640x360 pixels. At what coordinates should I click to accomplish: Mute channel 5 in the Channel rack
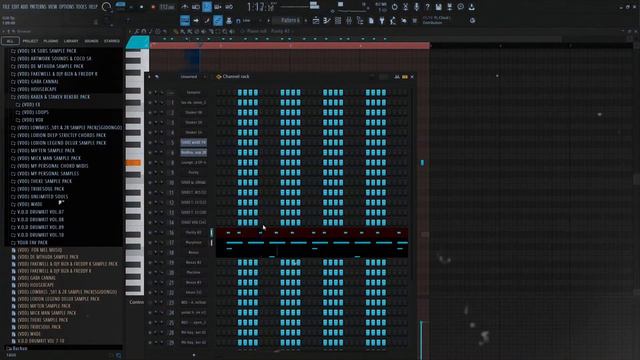(150, 142)
